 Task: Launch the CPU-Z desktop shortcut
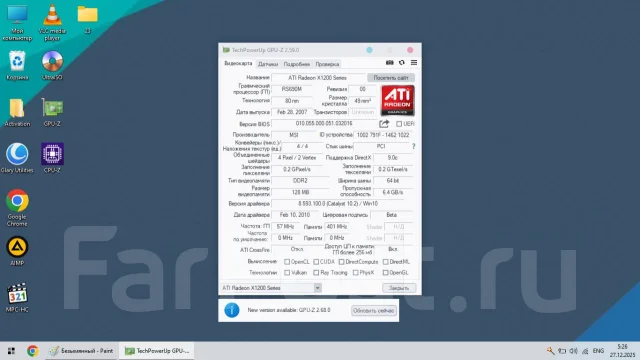point(52,158)
